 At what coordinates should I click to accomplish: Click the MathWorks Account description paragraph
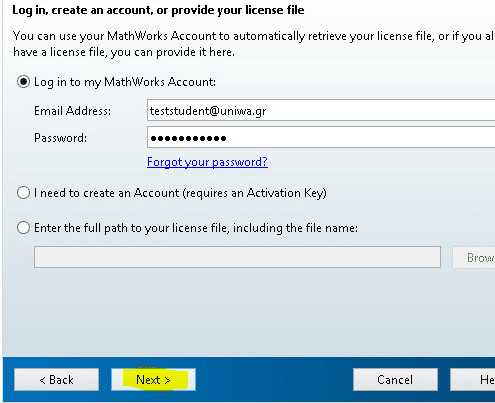(253, 44)
